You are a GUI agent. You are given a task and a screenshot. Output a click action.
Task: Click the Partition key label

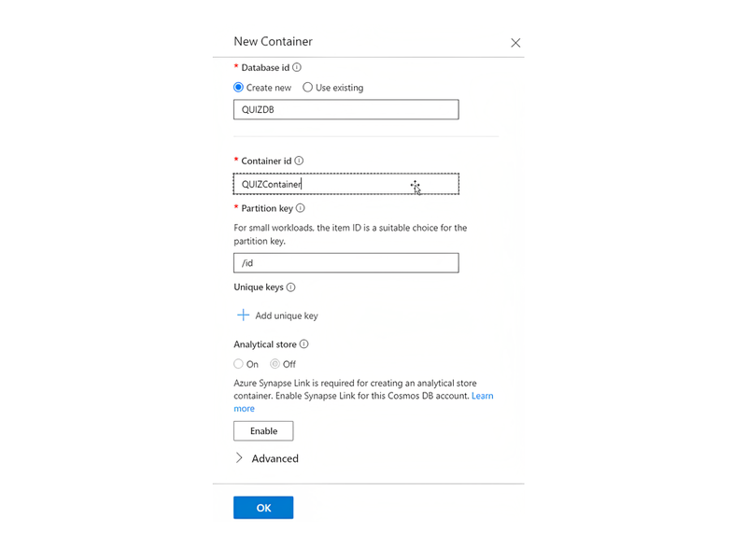point(267,208)
